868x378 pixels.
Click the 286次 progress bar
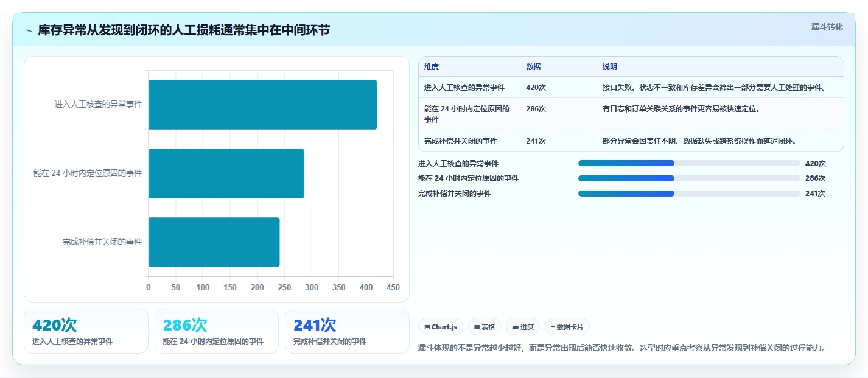click(x=689, y=178)
